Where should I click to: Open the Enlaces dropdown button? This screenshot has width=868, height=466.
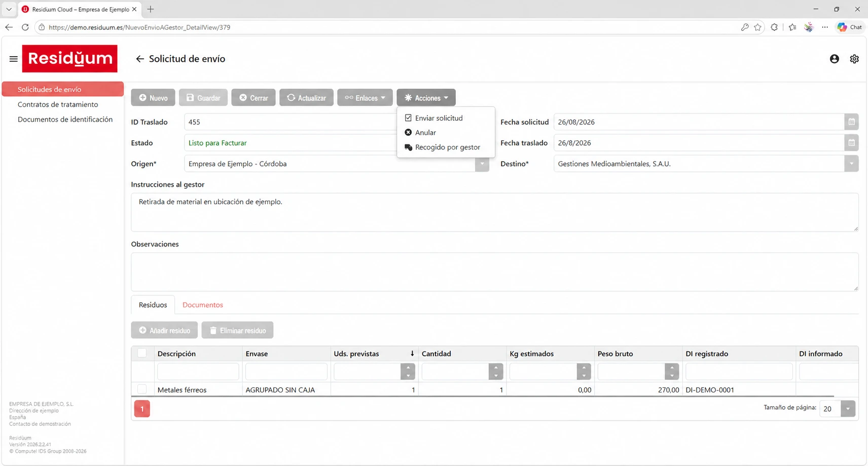(x=365, y=98)
